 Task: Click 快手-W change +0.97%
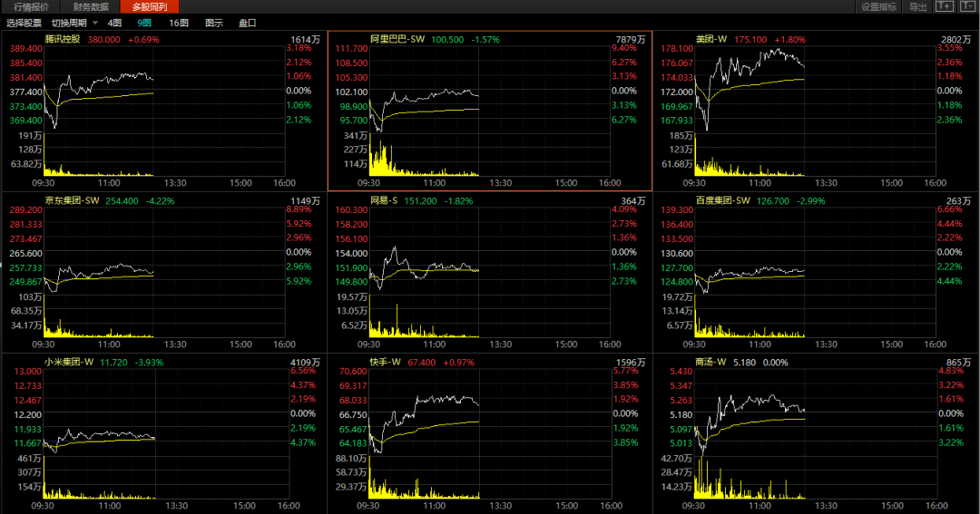[x=459, y=363]
